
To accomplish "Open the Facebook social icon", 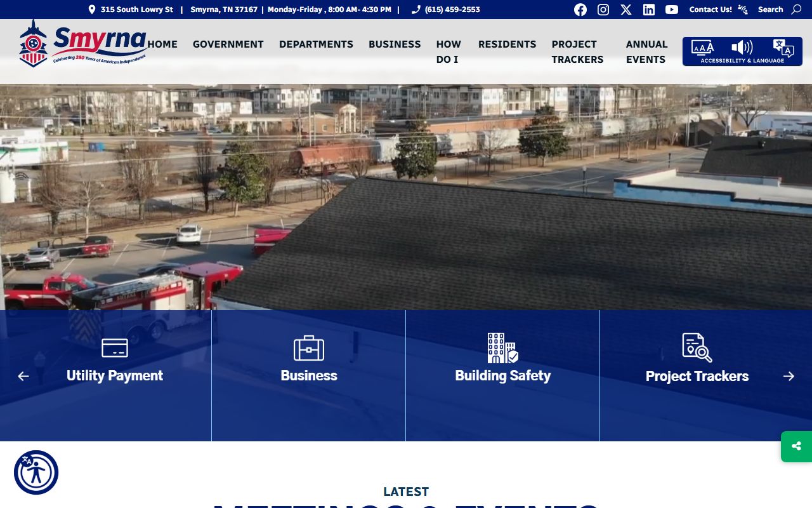I will [x=580, y=10].
